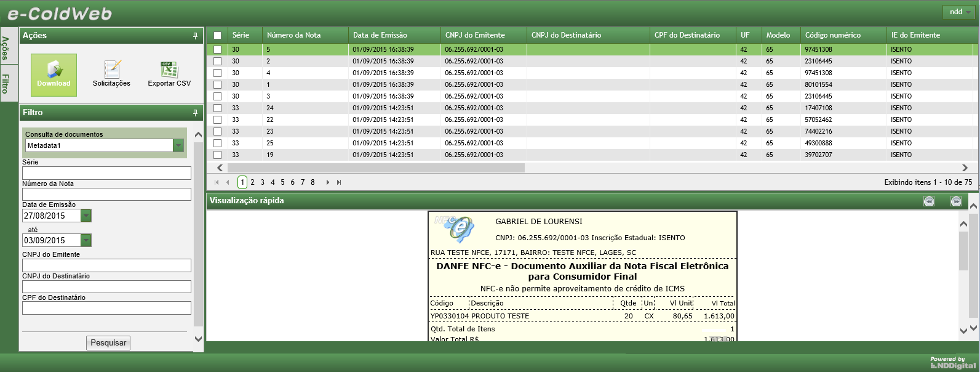Tick the select-all checkbox in grid header
Screen dimensions: 980x372
[x=217, y=35]
